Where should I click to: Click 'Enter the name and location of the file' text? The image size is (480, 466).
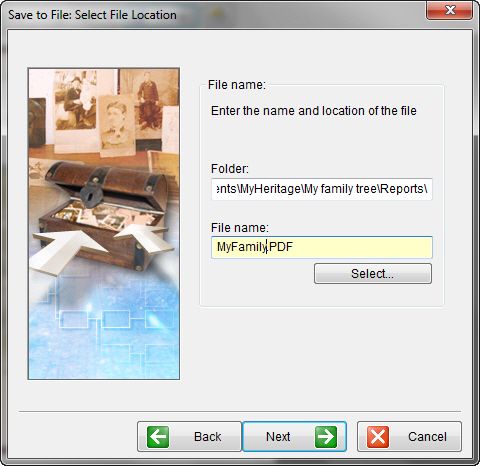pyautogui.click(x=314, y=111)
